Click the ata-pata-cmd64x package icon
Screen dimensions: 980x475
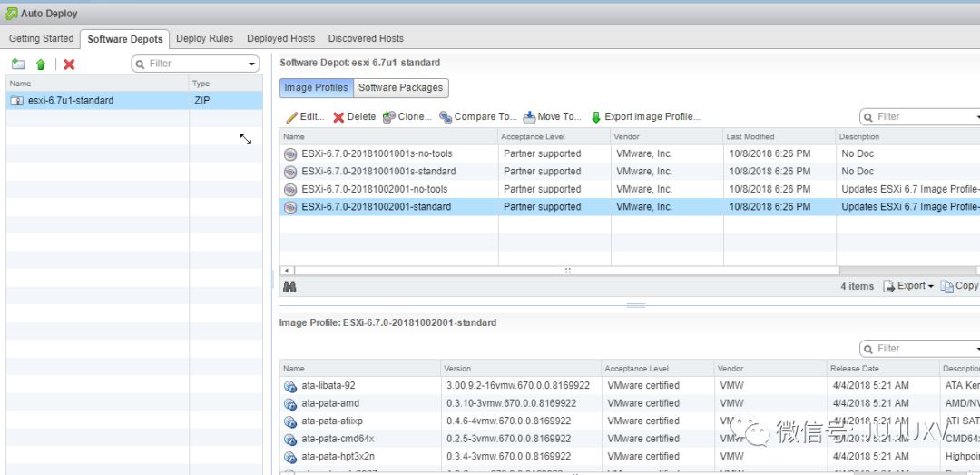pos(290,440)
